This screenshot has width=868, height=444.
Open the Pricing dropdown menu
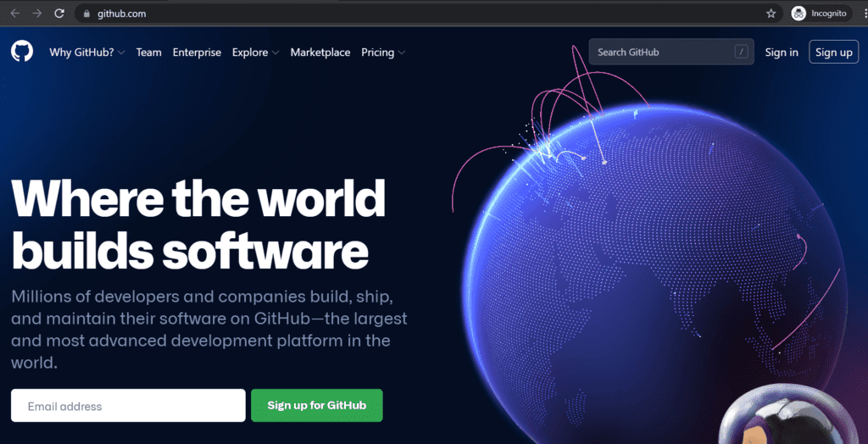click(x=383, y=53)
